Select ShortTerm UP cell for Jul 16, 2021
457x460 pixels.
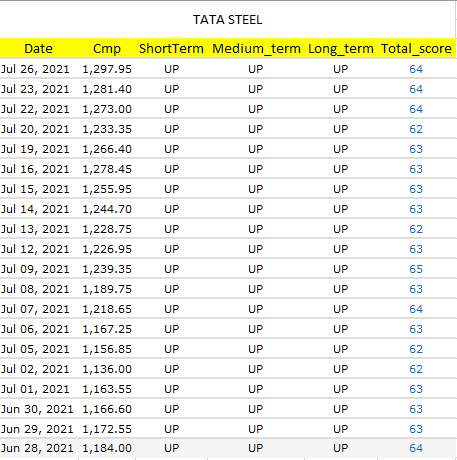[x=172, y=169]
